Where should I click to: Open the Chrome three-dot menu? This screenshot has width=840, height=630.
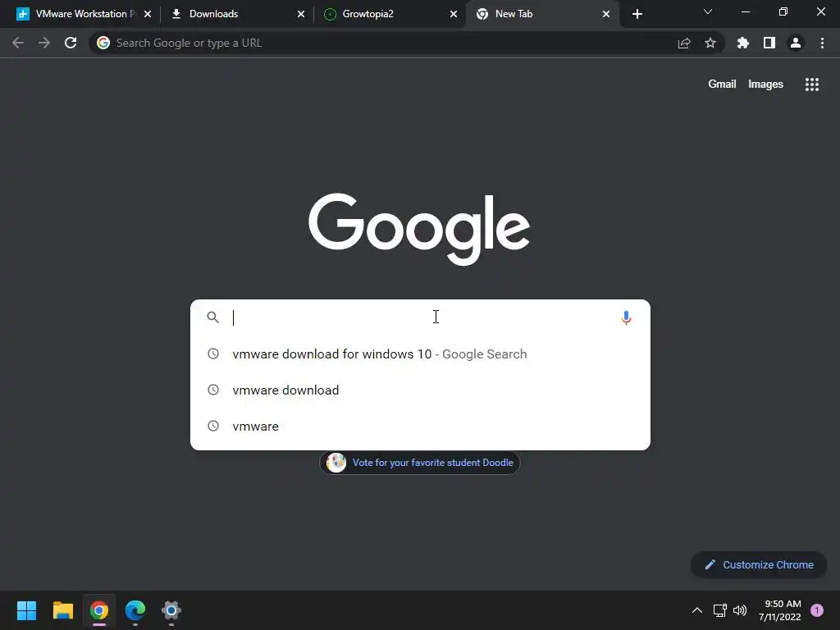[822, 43]
